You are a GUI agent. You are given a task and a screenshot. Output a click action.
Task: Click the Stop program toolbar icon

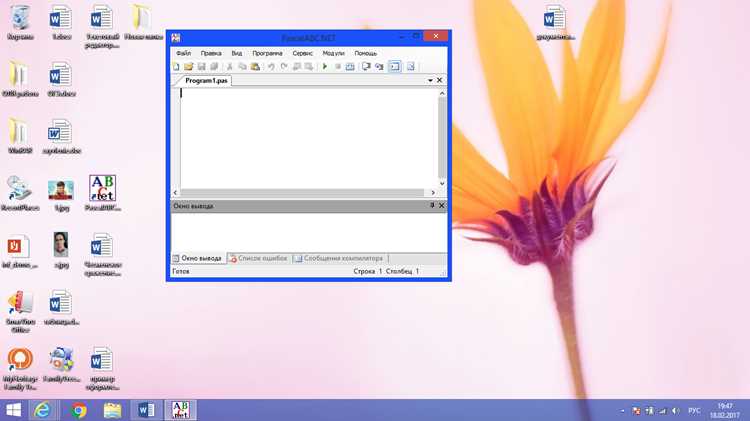tap(338, 66)
